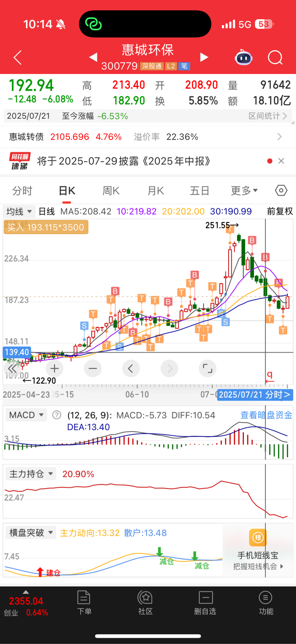This screenshot has height=644, width=296.
Task: Tap 删自选 to remove from watchlist
Action: (205, 603)
